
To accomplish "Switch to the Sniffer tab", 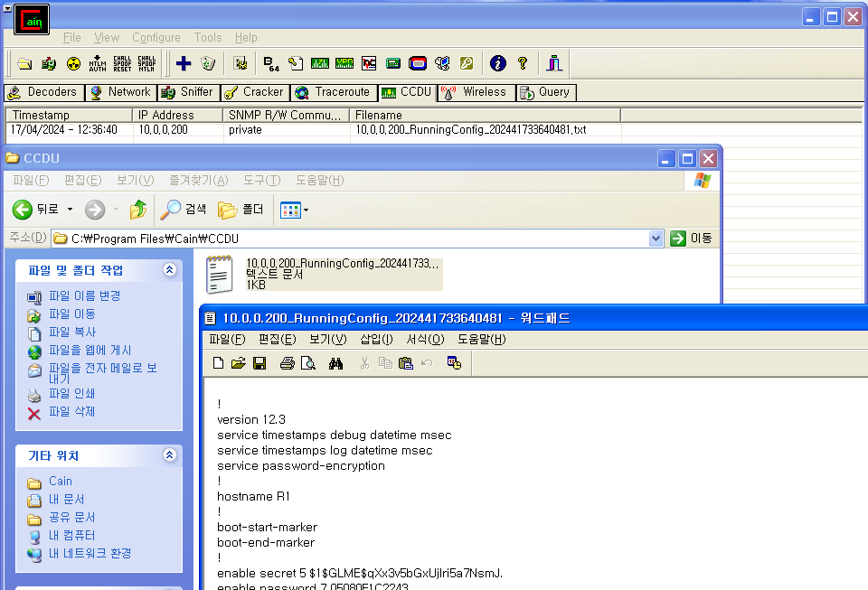I will [x=188, y=92].
